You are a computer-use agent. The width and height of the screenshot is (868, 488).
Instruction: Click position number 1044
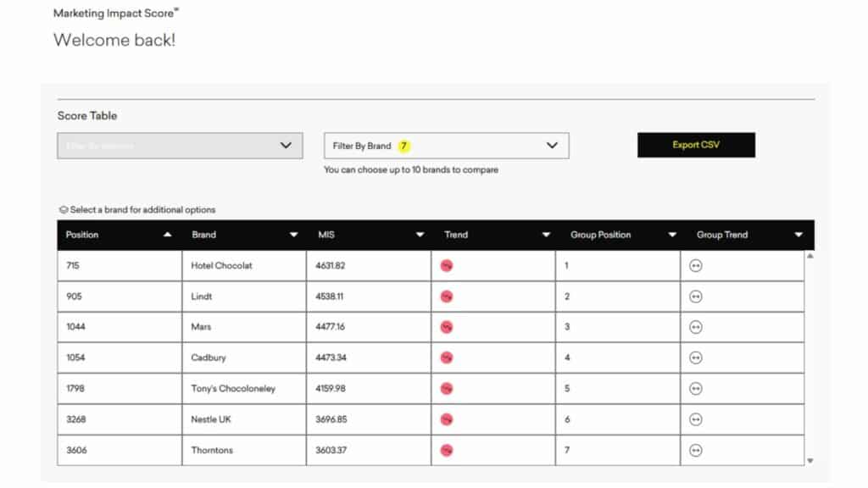75,327
